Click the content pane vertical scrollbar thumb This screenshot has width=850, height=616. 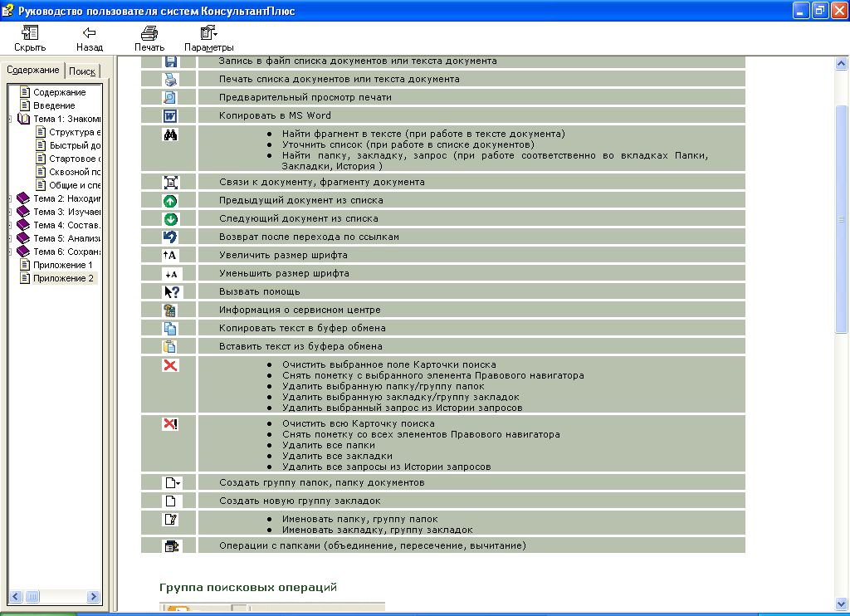pos(842,219)
